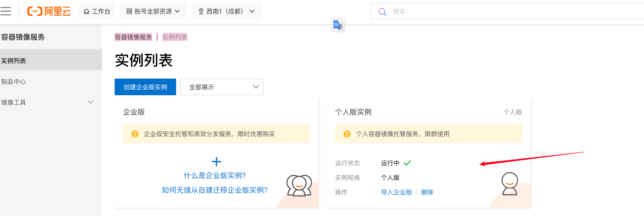The height and width of the screenshot is (216, 644).
Task: Click the chevron arrow beside 镜像工具
Action: pyautogui.click(x=91, y=102)
